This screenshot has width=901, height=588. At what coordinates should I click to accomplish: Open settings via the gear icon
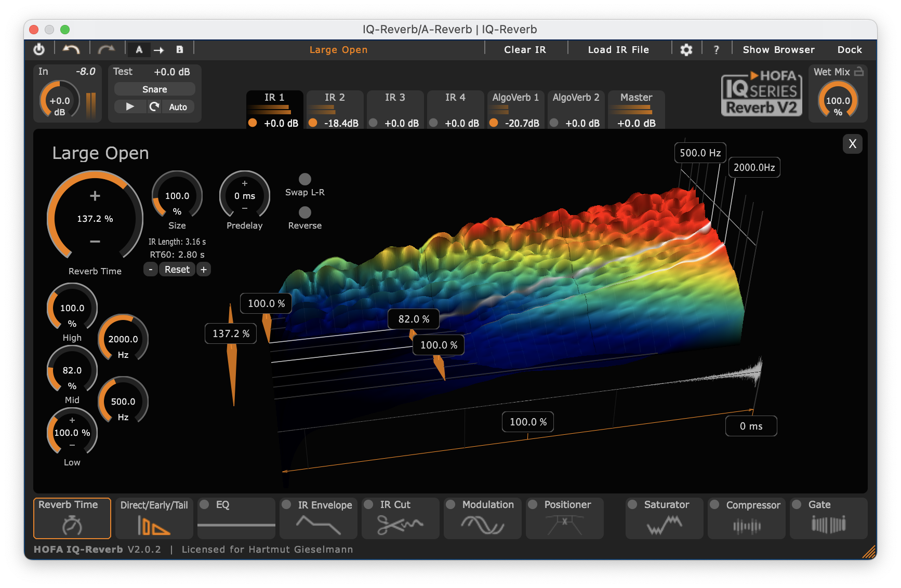(x=686, y=50)
